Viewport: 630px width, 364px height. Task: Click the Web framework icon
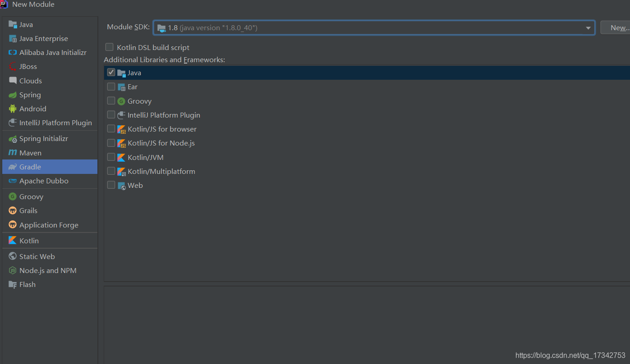(121, 186)
